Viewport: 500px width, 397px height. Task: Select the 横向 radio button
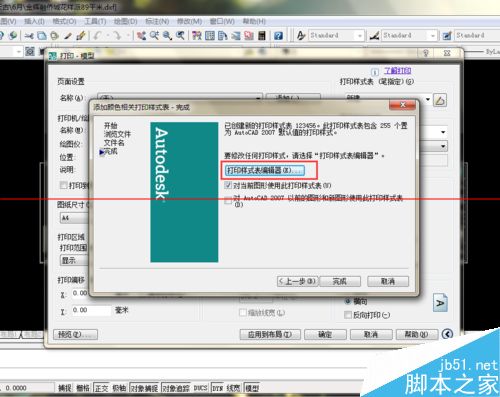[x=348, y=301]
